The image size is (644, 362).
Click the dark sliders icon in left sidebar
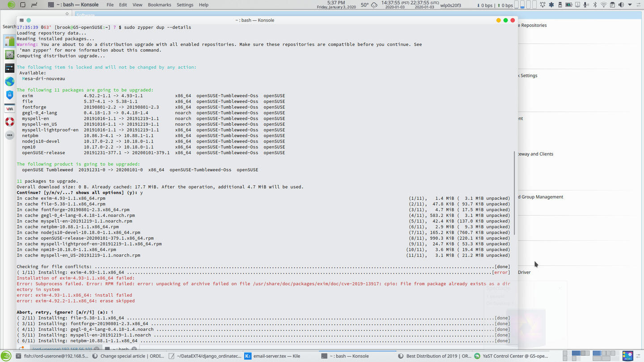click(9, 68)
